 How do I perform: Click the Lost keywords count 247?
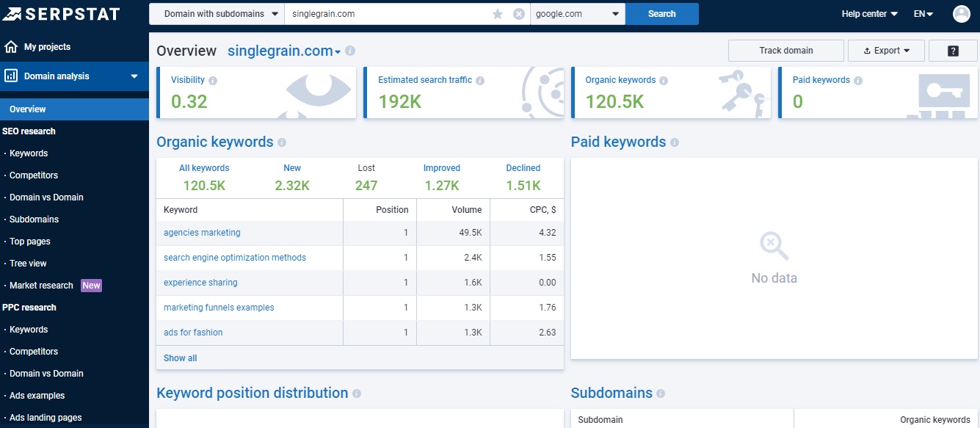coord(366,186)
